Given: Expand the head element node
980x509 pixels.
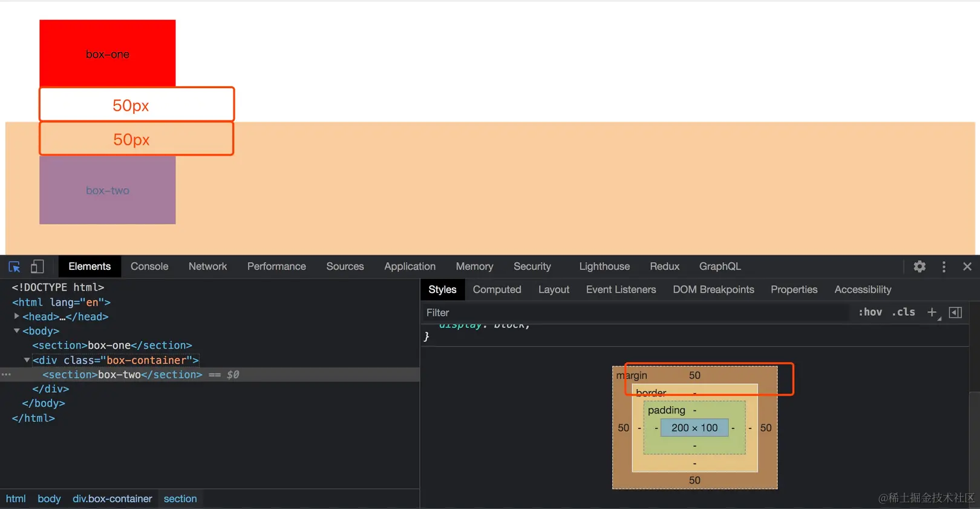Looking at the screenshot, I should pos(16,316).
